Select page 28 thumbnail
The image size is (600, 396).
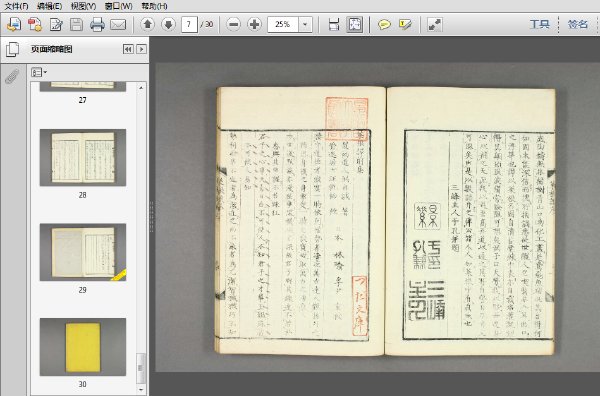pyautogui.click(x=83, y=157)
